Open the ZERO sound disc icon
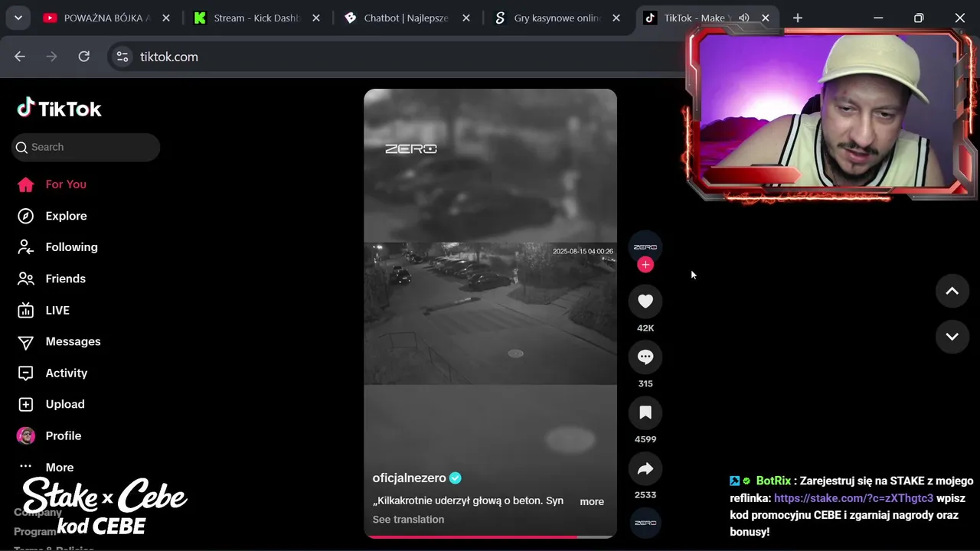This screenshot has height=551, width=980. point(645,523)
